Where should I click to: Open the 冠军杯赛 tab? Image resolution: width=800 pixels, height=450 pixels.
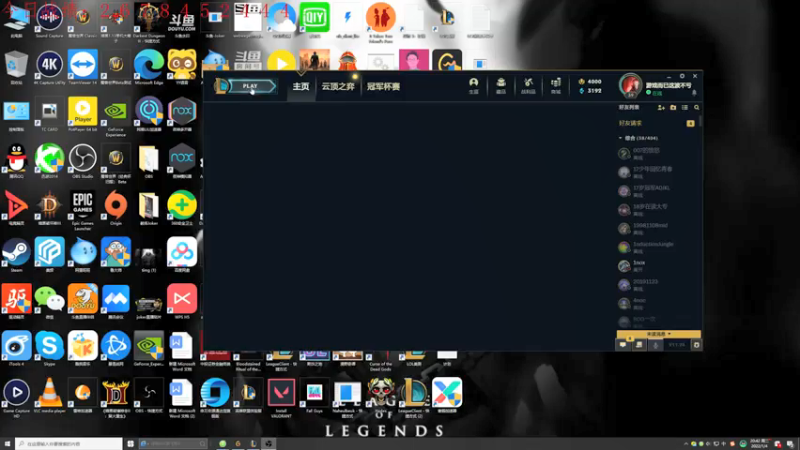[383, 86]
